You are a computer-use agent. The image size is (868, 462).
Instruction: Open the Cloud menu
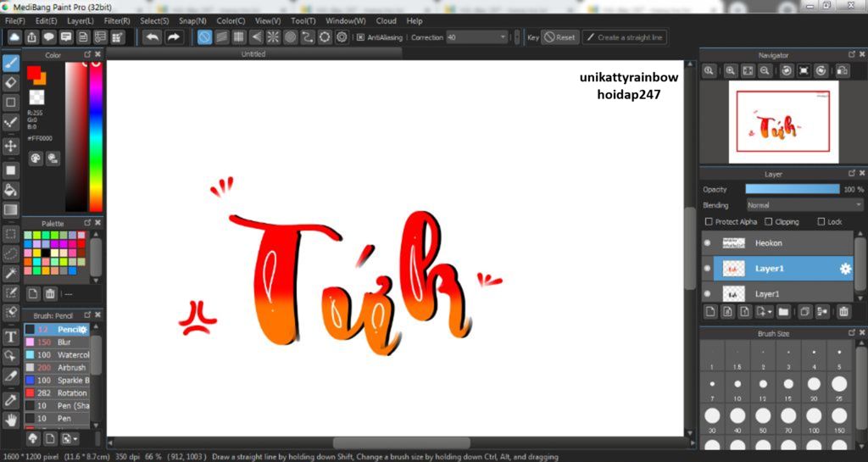click(386, 21)
